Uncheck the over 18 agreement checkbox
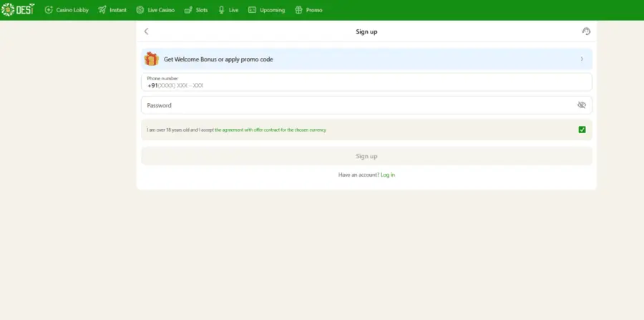The width and height of the screenshot is (644, 320). pos(582,130)
